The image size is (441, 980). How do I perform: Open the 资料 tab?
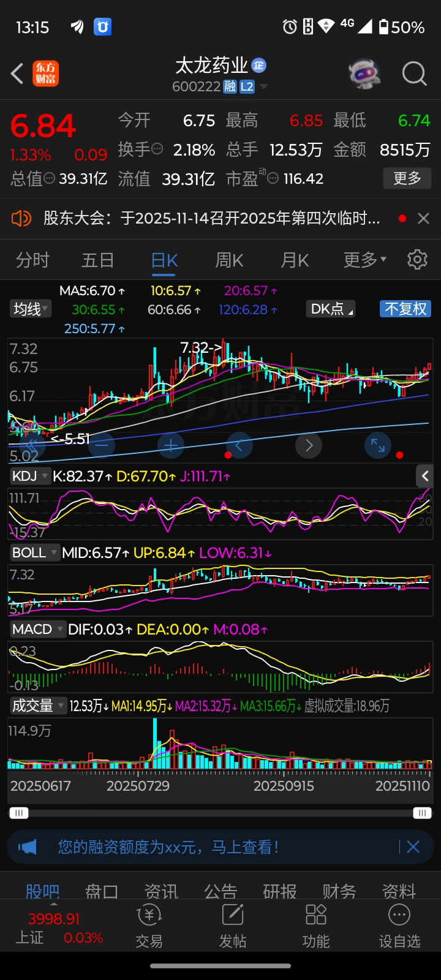pos(399,890)
